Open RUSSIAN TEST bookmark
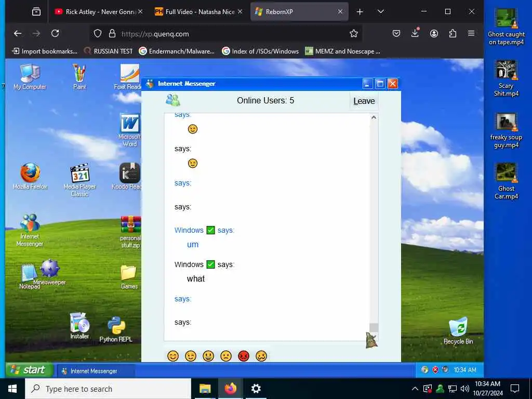This screenshot has height=399, width=532. pyautogui.click(x=108, y=51)
